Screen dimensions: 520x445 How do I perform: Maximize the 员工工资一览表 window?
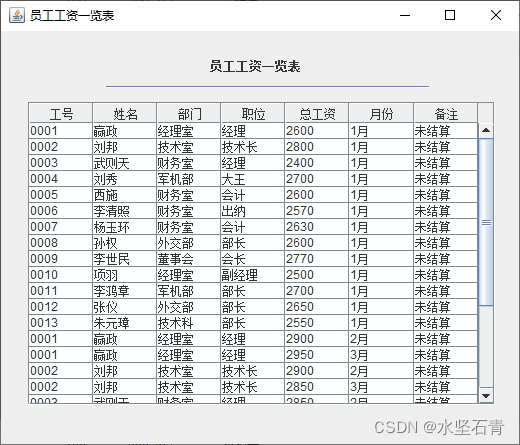(x=450, y=15)
